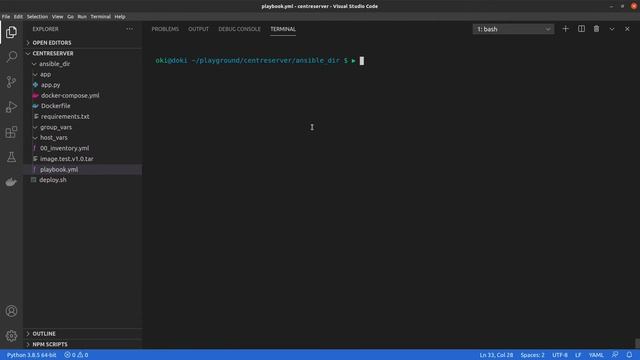Select the terminal dropdown showing 1: bash
The image size is (640, 360).
pyautogui.click(x=513, y=29)
